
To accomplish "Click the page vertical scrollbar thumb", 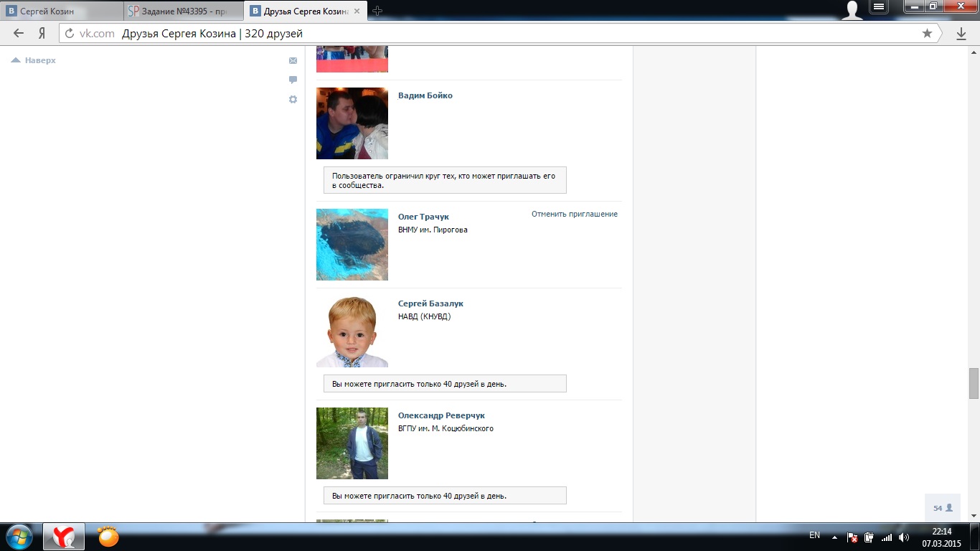I will click(974, 383).
